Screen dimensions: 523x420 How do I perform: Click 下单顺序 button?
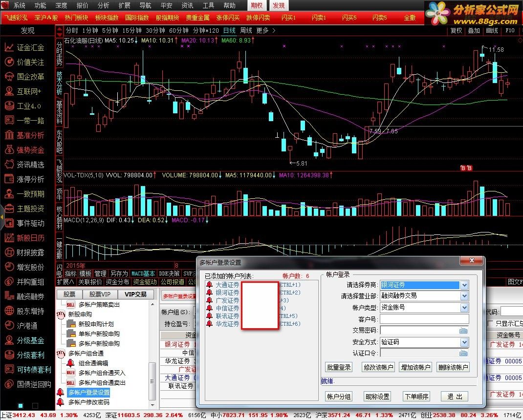click(416, 397)
